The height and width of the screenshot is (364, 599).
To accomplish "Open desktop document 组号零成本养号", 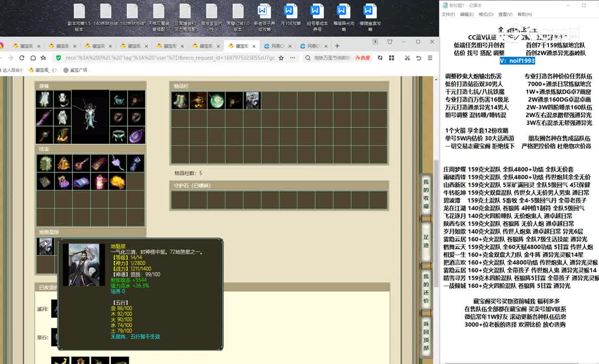I will point(317,17).
